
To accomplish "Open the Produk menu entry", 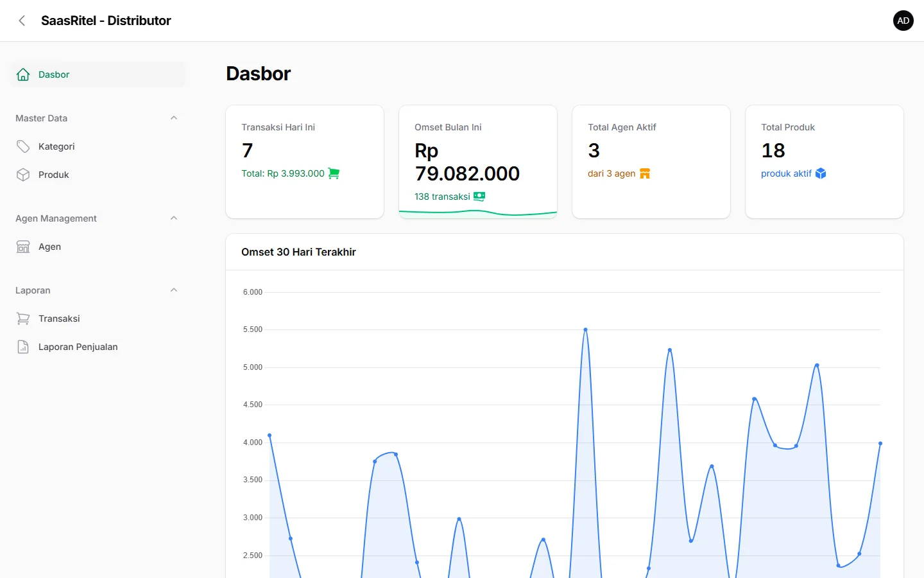I will click(x=98, y=175).
